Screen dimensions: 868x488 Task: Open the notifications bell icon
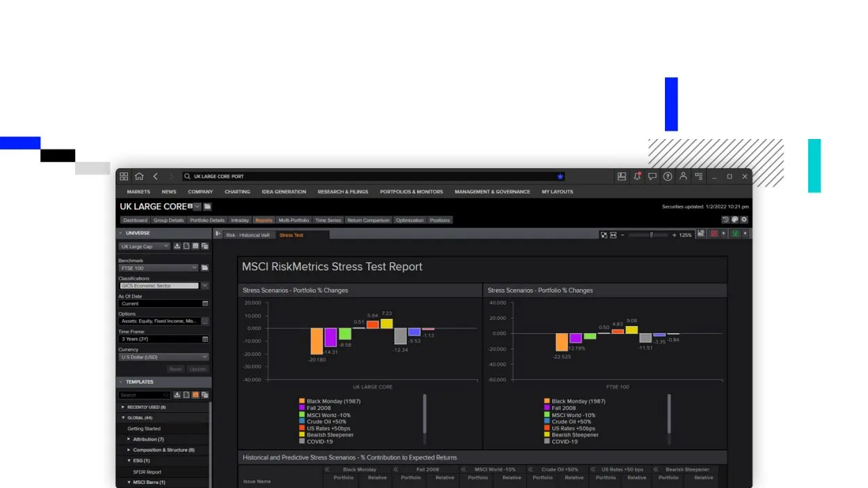(637, 177)
